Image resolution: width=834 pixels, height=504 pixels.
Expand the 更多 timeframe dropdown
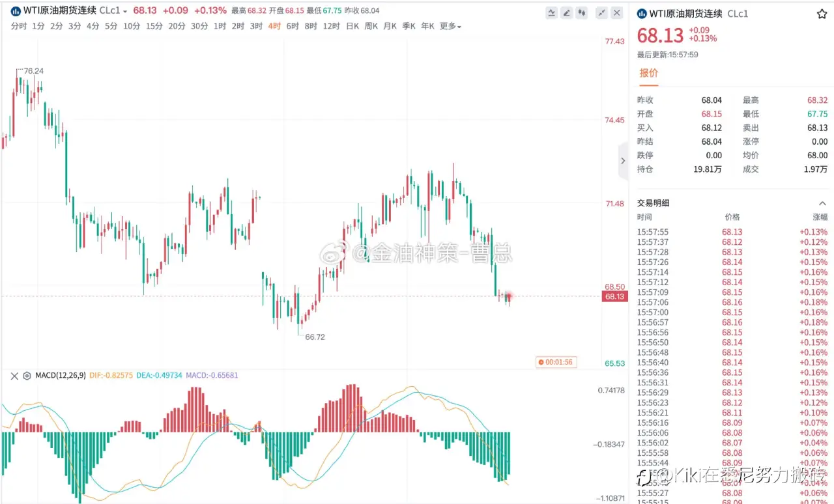coord(450,26)
